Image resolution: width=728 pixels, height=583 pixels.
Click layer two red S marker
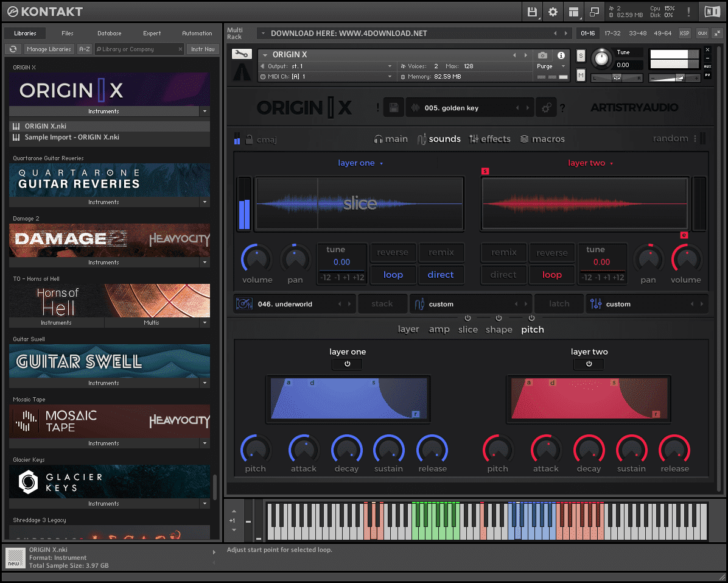[x=485, y=171]
